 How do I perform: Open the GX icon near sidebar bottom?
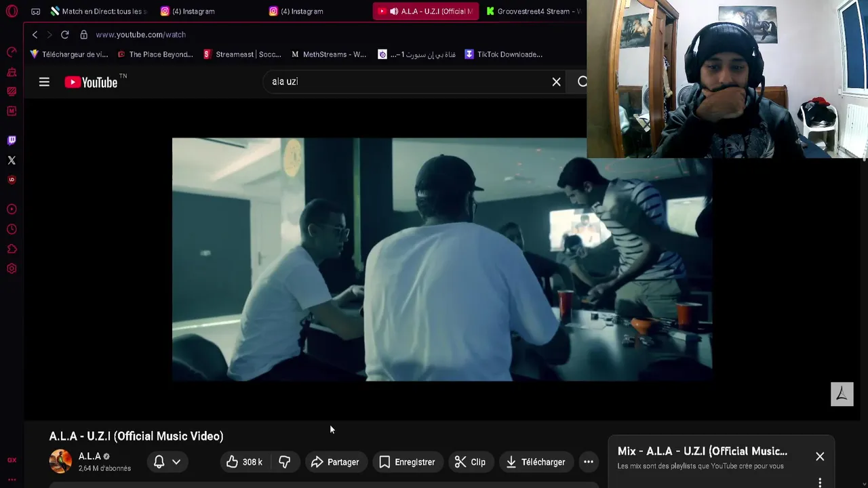coord(12,460)
